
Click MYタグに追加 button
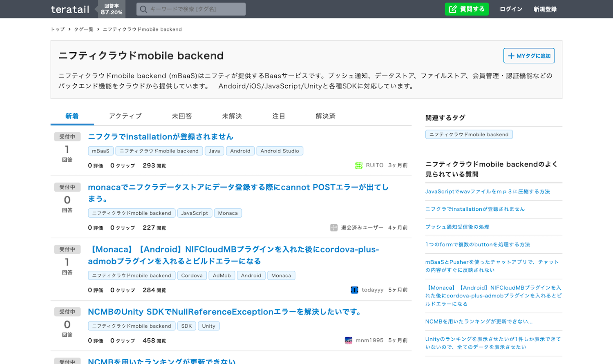(529, 56)
